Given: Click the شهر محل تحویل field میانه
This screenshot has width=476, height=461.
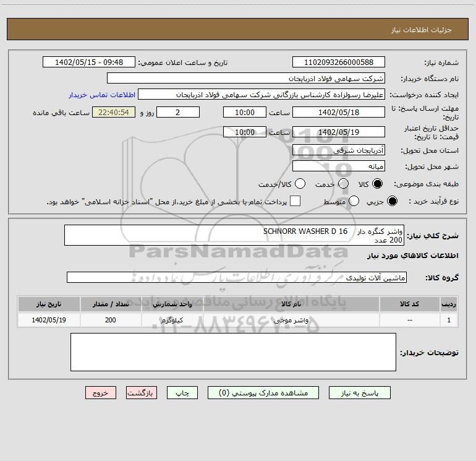Looking at the screenshot, I should coord(339,166).
